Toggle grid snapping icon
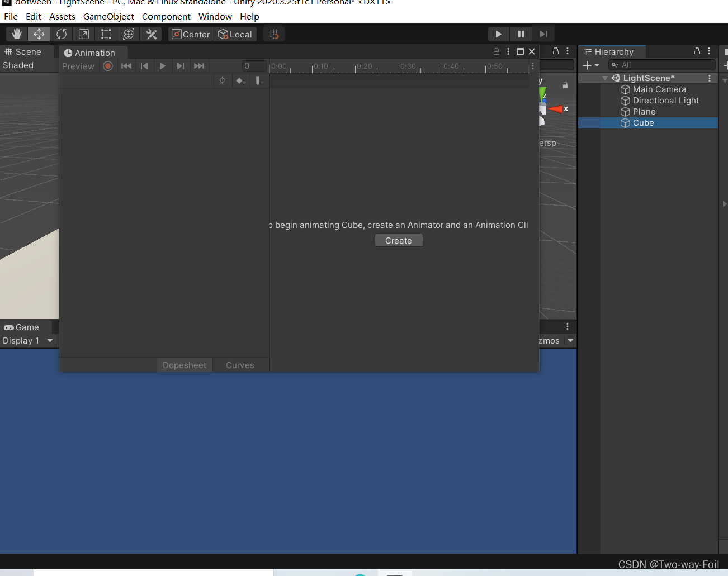 274,34
